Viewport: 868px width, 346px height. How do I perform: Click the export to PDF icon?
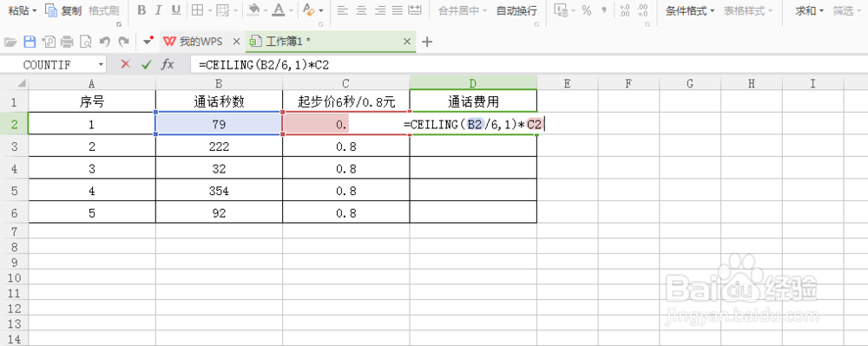(49, 41)
